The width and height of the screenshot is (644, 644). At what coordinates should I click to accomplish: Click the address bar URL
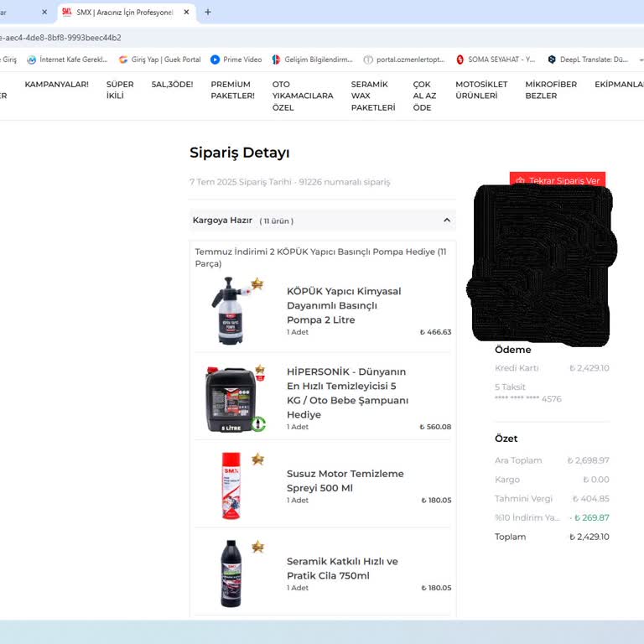pyautogui.click(x=60, y=38)
